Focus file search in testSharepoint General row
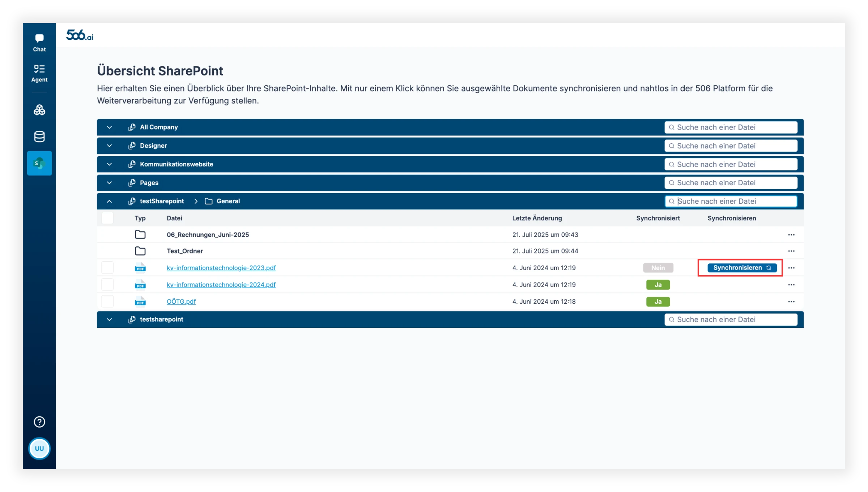 (x=731, y=201)
